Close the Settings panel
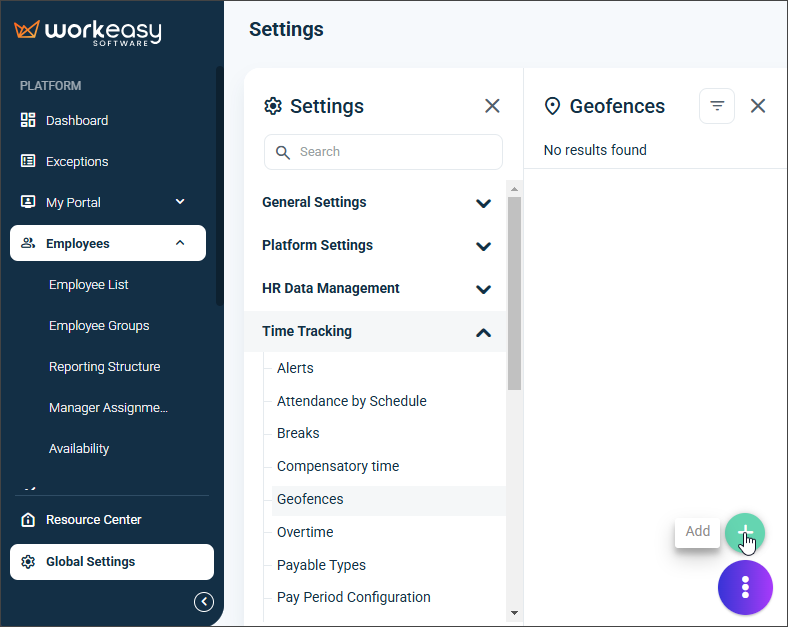 pyautogui.click(x=492, y=106)
